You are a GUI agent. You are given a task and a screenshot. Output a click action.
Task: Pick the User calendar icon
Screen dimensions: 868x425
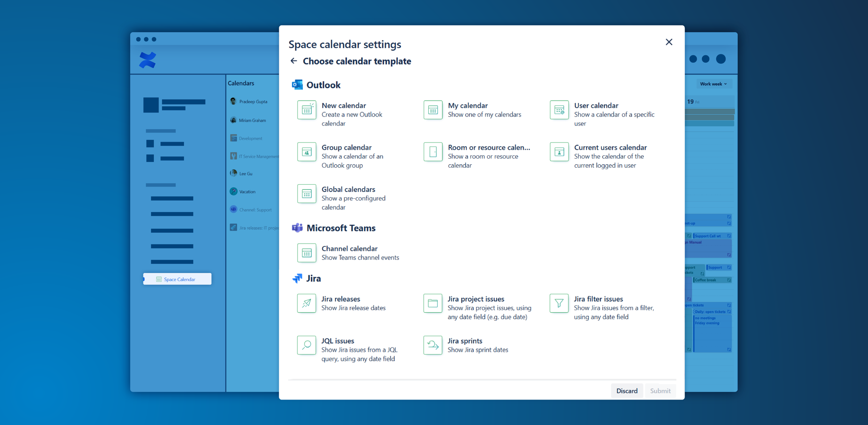(x=559, y=110)
